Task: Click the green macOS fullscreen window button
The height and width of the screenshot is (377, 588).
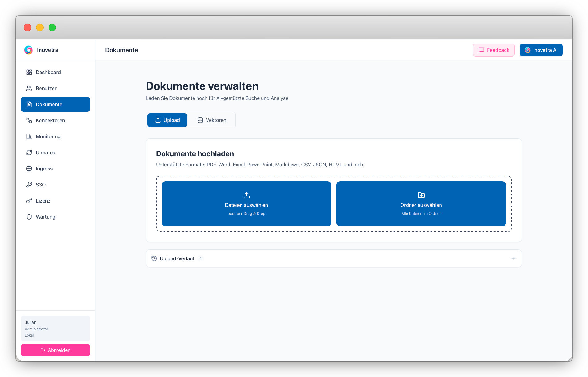Action: click(x=52, y=27)
